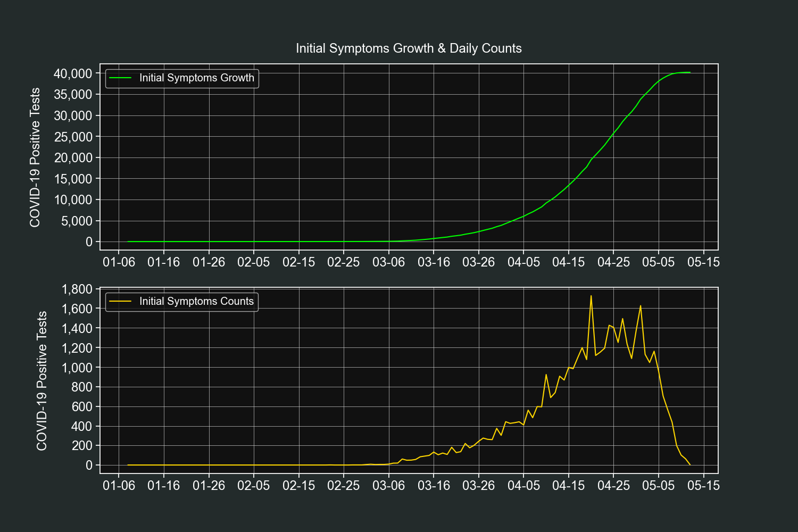Click the counts chart's 'COVID-19 Positive Tests' axis label
798x532 pixels.
click(42, 381)
